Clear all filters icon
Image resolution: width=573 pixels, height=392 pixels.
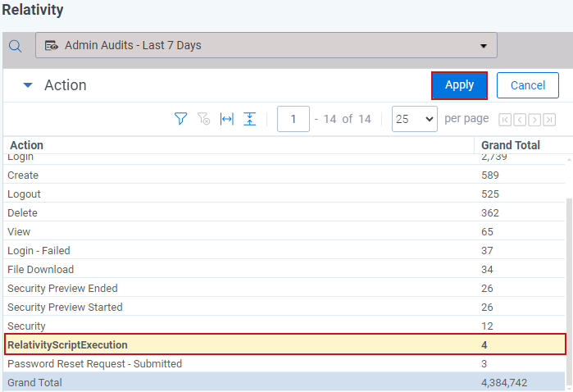point(203,119)
